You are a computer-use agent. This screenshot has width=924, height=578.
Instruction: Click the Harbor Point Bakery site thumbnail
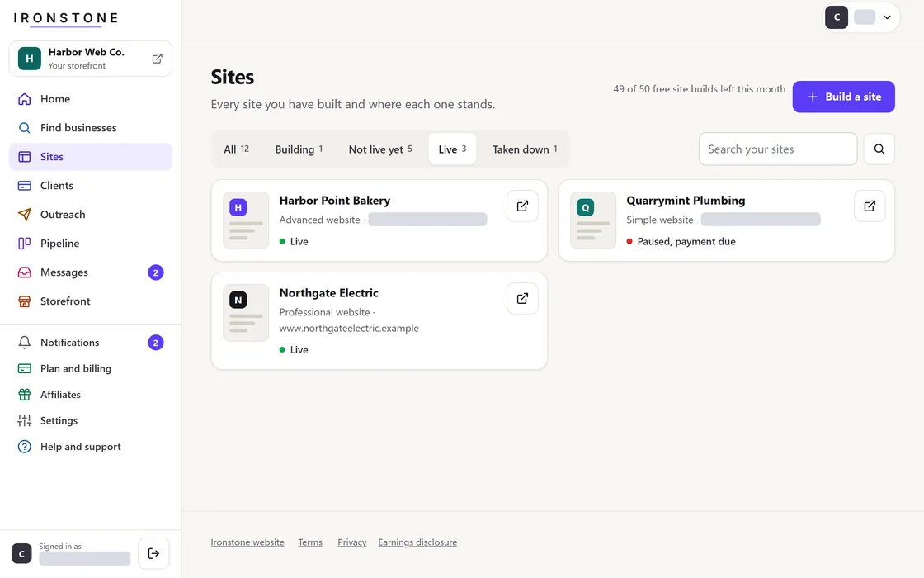(x=247, y=220)
